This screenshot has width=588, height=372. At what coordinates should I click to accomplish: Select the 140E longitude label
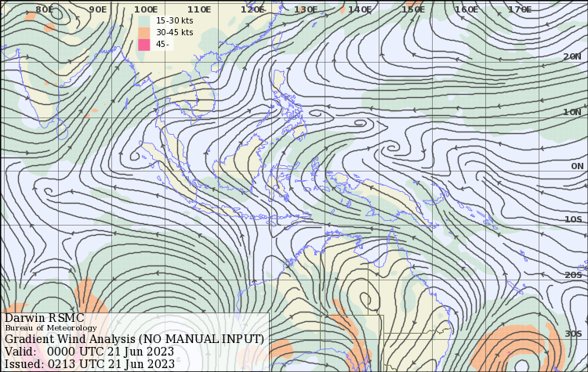point(359,9)
